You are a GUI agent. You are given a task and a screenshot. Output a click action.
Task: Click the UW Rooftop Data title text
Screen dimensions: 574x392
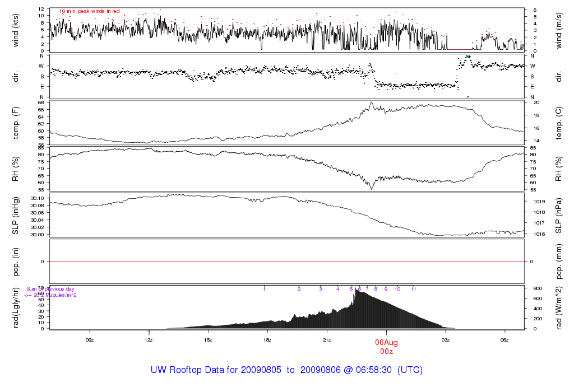coord(286,370)
